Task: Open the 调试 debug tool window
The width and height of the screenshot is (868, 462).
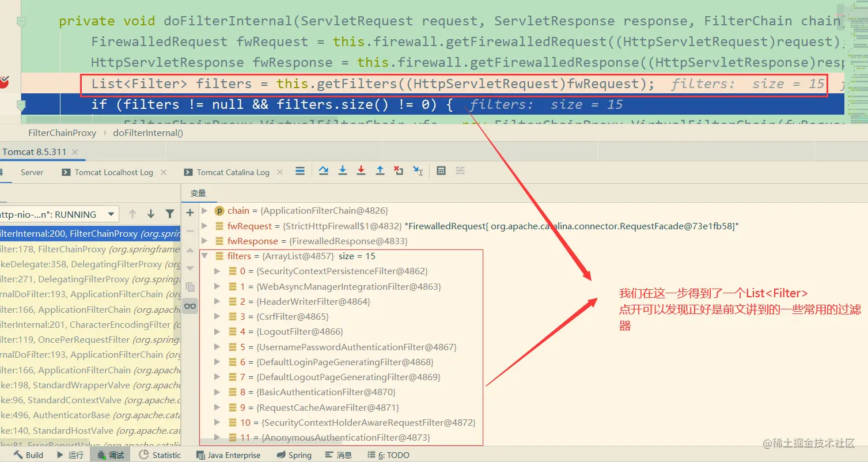Action: [x=110, y=455]
